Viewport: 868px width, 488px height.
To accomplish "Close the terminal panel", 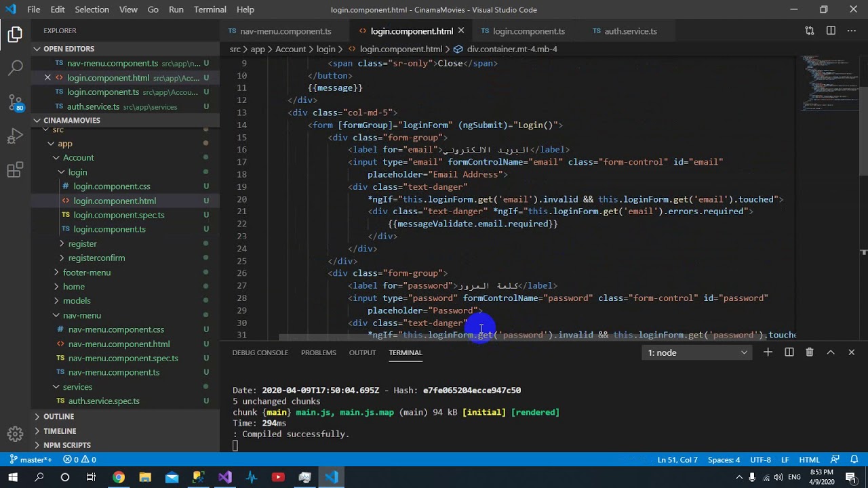I will click(x=852, y=352).
